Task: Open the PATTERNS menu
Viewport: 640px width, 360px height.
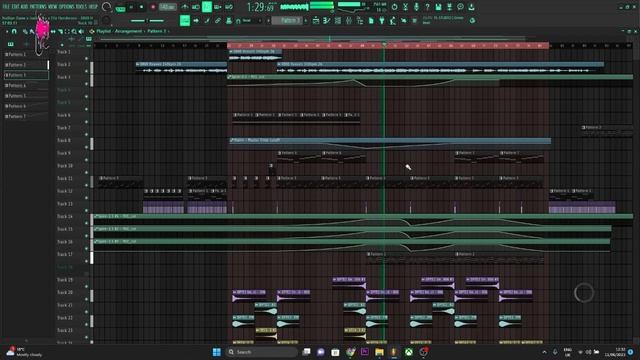Action: point(38,7)
